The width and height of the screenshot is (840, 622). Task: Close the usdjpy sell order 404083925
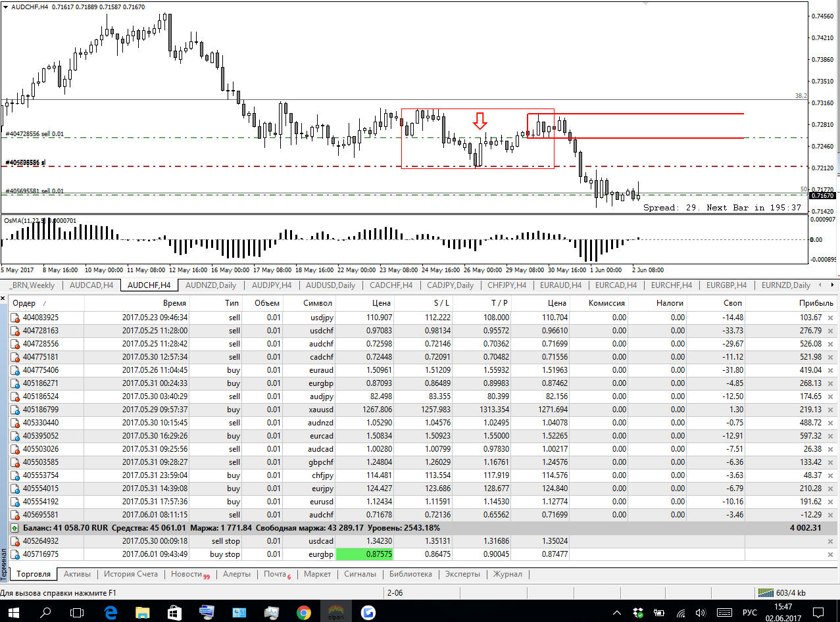(831, 318)
